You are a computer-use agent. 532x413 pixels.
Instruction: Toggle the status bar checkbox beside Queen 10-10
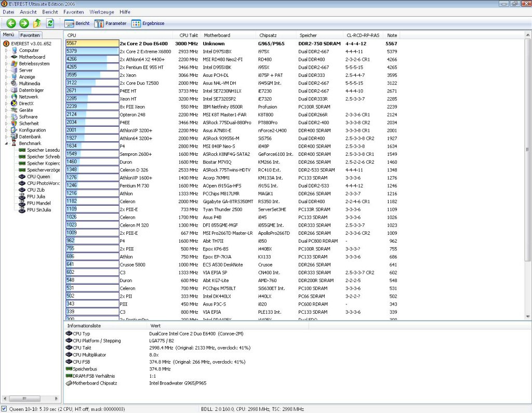tap(4, 409)
